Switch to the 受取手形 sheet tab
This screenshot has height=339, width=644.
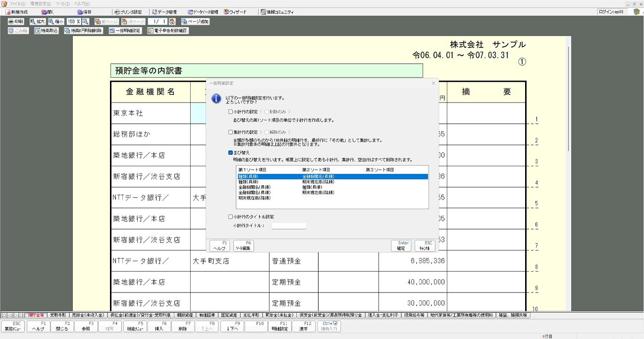click(58, 315)
